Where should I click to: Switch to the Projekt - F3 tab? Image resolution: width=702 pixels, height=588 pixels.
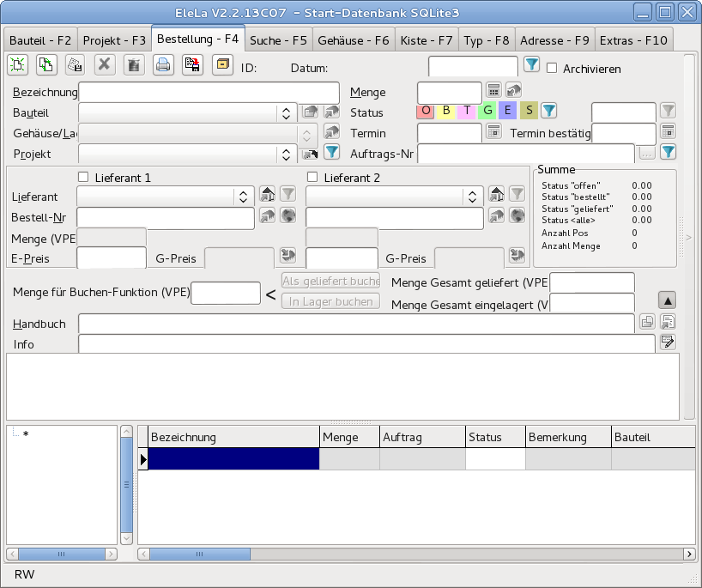[x=114, y=40]
